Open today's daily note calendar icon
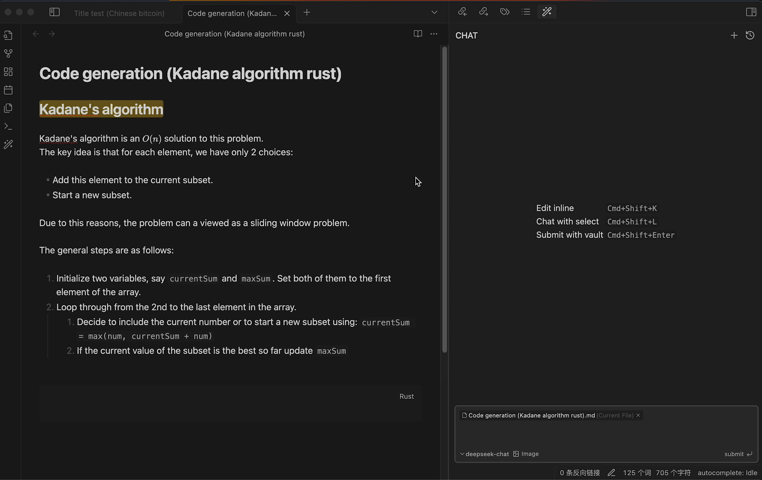This screenshot has width=762, height=480. pyautogui.click(x=9, y=90)
